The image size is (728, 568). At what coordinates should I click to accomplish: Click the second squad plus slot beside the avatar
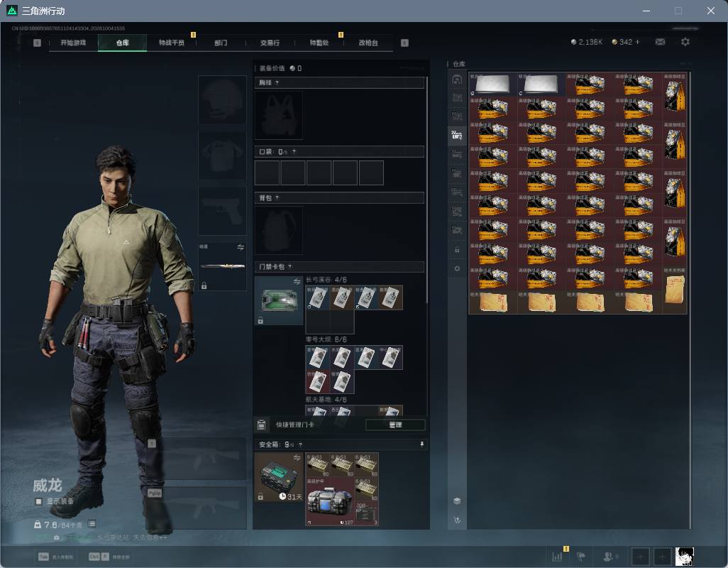[x=663, y=557]
